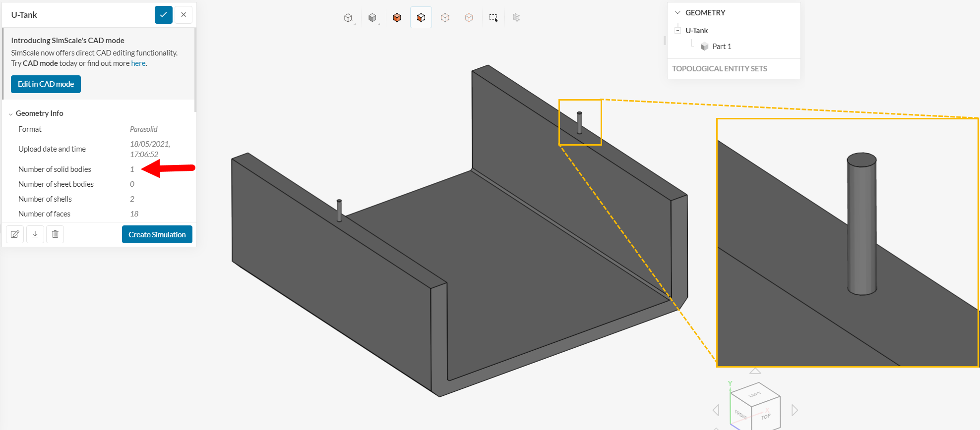Viewport: 980px width, 430px height.
Task: Toggle the face selection mode
Action: point(421,18)
